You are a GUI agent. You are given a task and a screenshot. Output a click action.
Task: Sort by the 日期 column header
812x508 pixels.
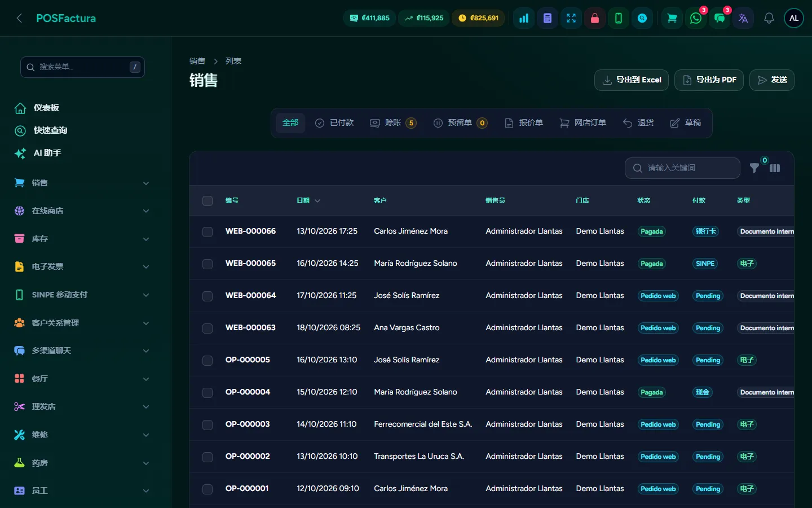click(x=308, y=200)
